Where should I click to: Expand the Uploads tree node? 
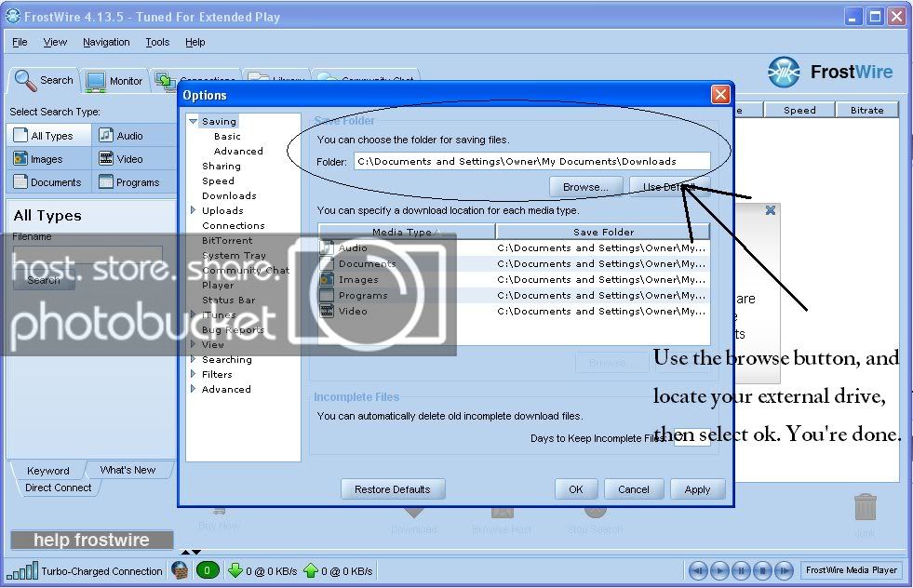tap(194, 210)
